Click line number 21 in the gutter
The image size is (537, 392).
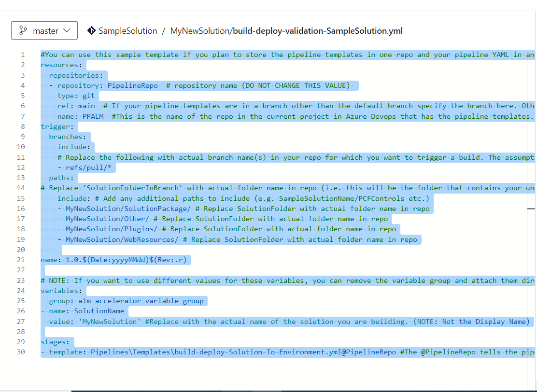click(21, 260)
